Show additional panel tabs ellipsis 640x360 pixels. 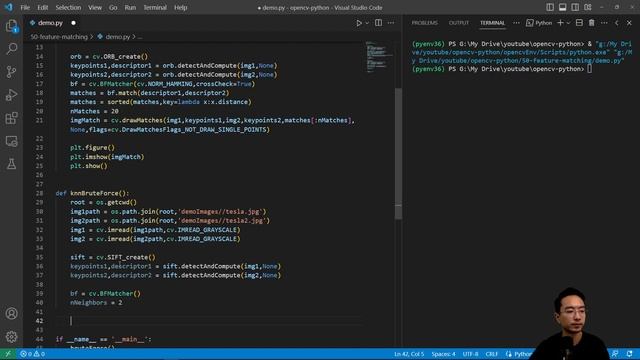point(516,23)
